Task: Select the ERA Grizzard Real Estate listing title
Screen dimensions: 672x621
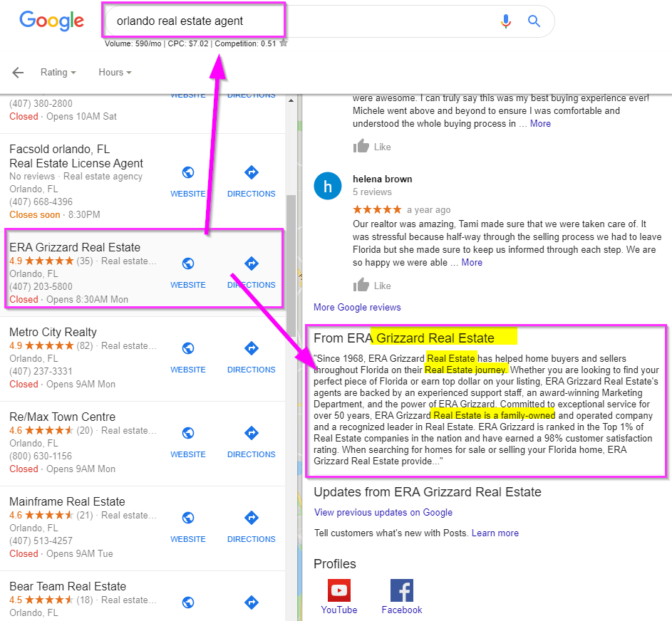Action: click(x=75, y=248)
